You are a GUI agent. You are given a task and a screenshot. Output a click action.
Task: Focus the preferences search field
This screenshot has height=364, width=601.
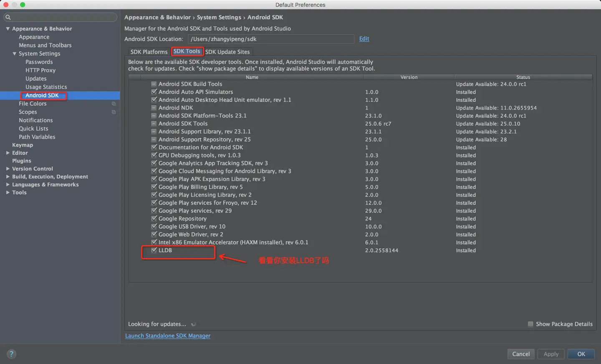point(60,17)
